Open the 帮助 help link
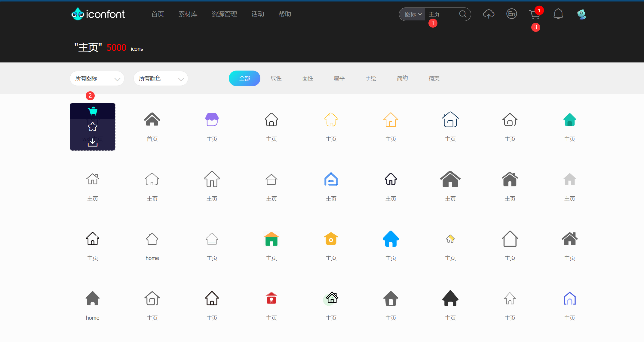 pyautogui.click(x=284, y=14)
